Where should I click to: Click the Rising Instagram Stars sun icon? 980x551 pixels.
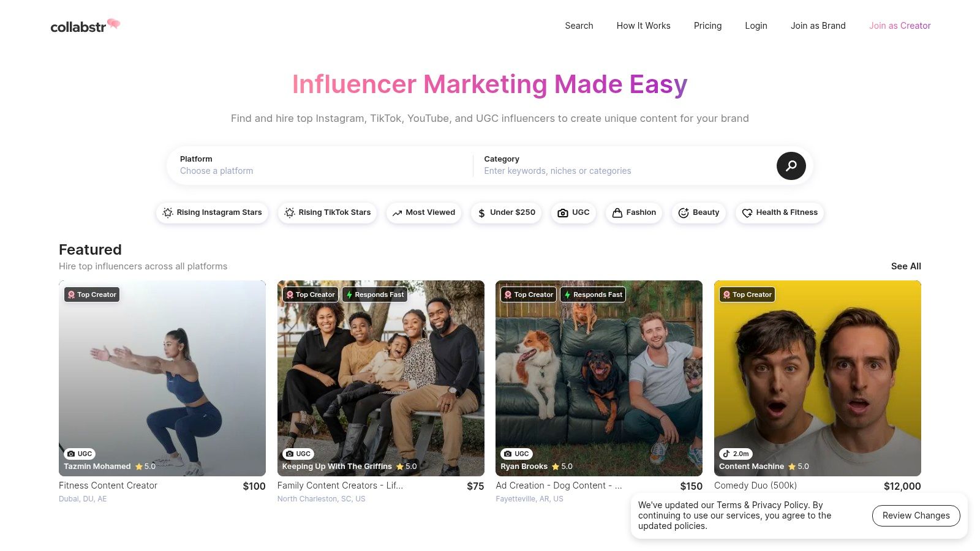click(168, 212)
